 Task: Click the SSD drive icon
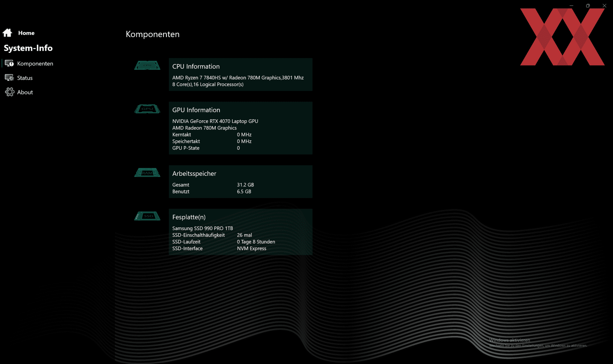coord(147,216)
